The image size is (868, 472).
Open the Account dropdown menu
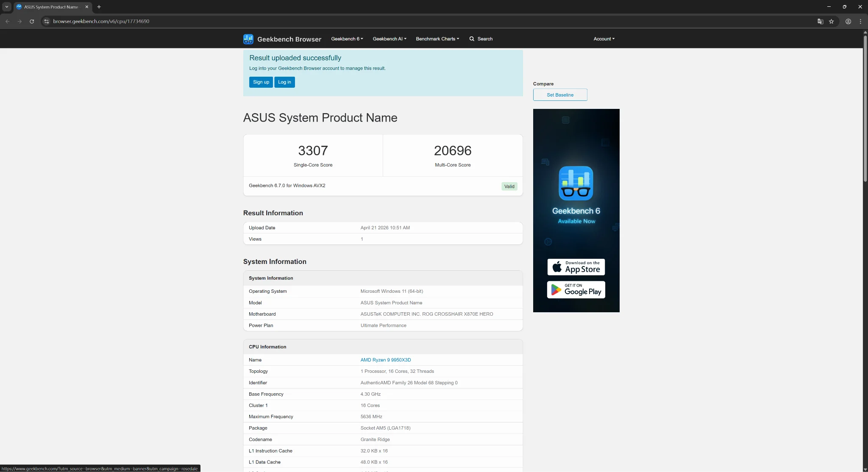[x=604, y=39]
